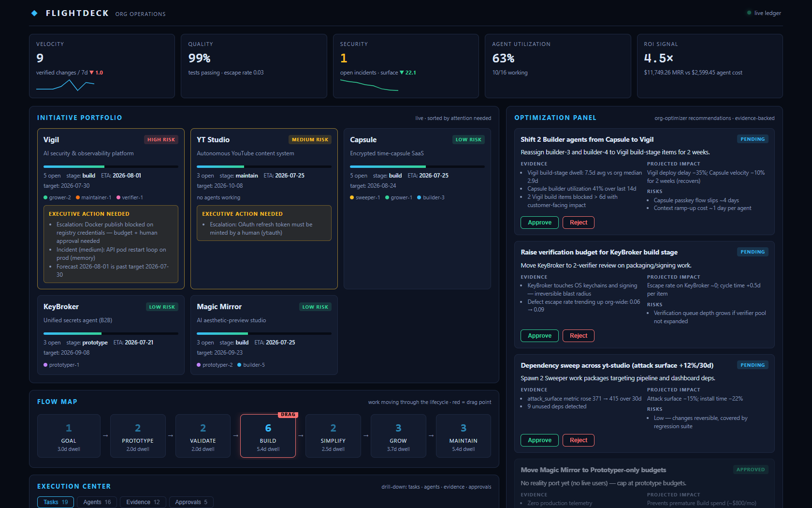Click the YT Studio progress bar
The height and width of the screenshot is (508, 812).
264,166
